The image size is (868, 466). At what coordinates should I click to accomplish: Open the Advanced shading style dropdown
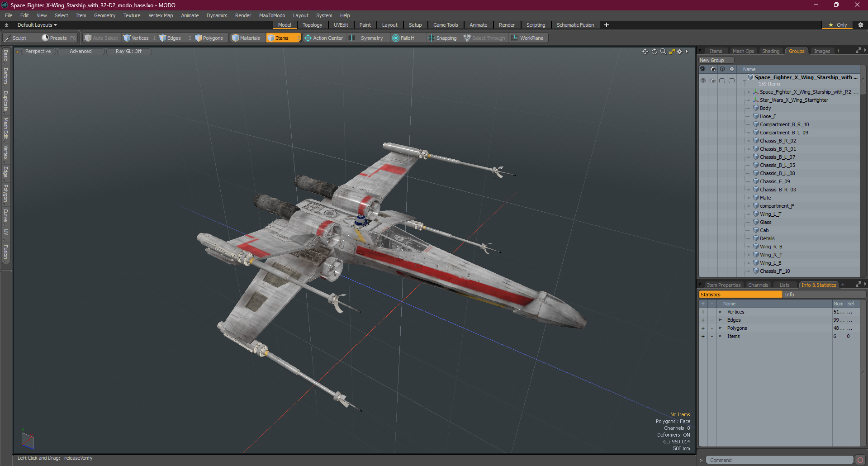[x=81, y=52]
